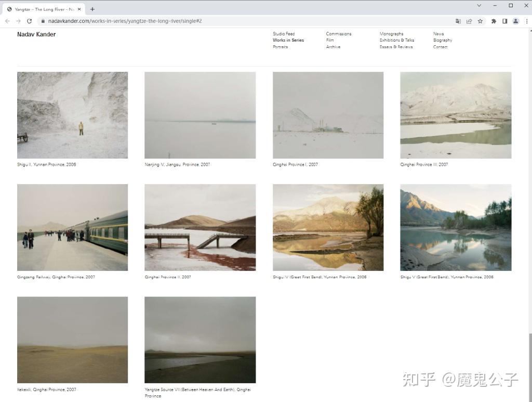Screen dimensions: 532x402
Task: Minimize the browser window
Action: [495, 5]
